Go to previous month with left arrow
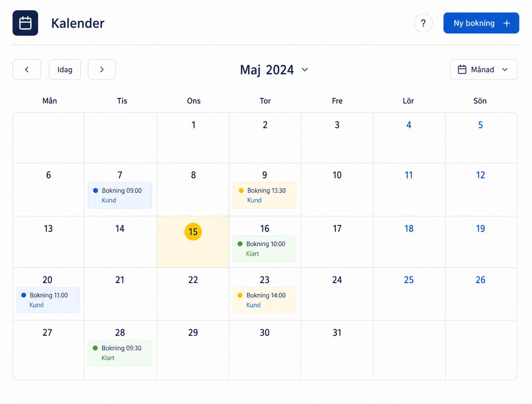The image size is (532, 404). (27, 70)
